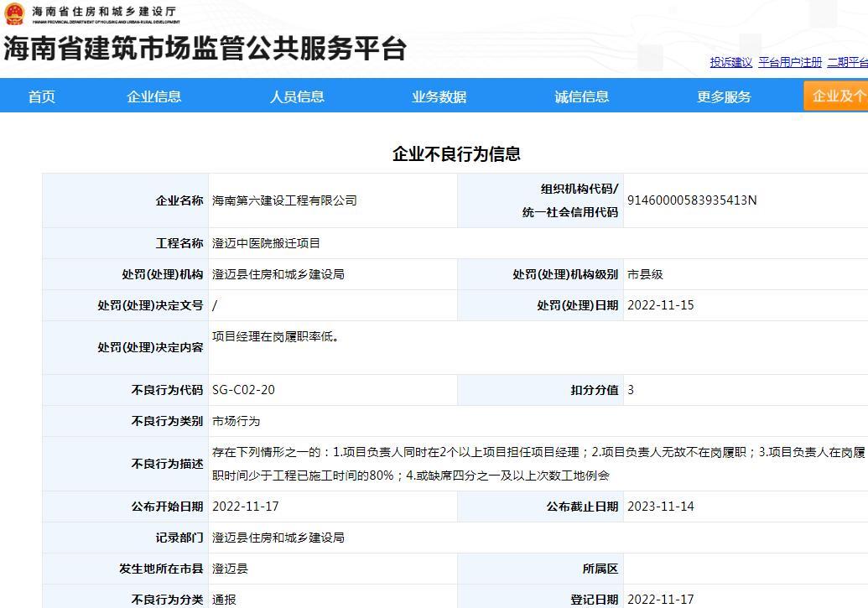Viewport: 868px width, 608px height.
Task: Open the 投诉建议 link
Action: pos(730,62)
